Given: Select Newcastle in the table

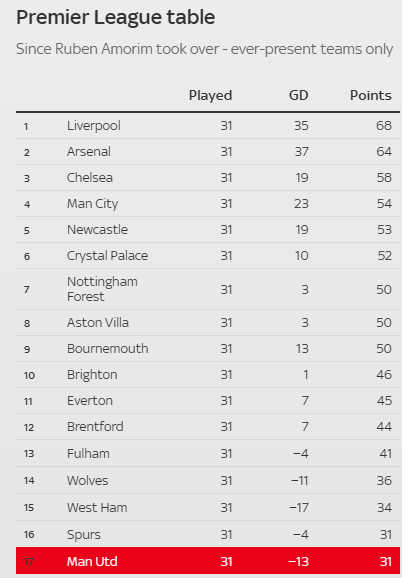Looking at the screenshot, I should click(97, 230).
